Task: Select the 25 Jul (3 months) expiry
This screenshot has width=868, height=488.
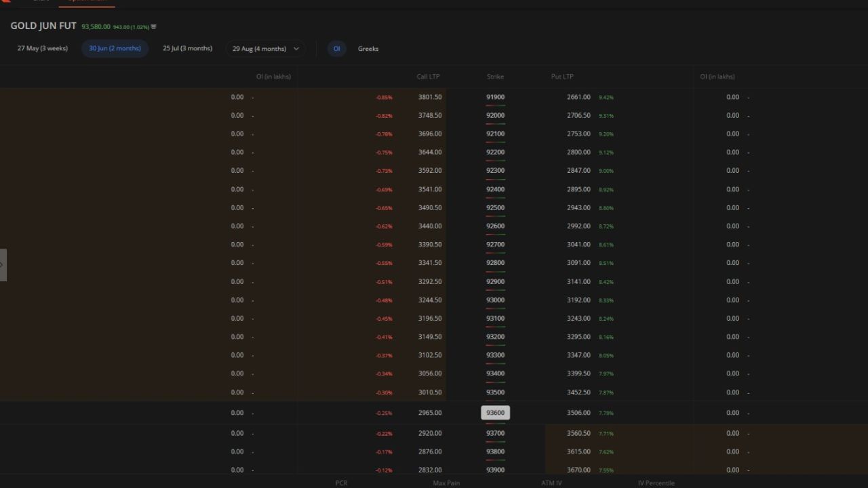Action: (187, 49)
